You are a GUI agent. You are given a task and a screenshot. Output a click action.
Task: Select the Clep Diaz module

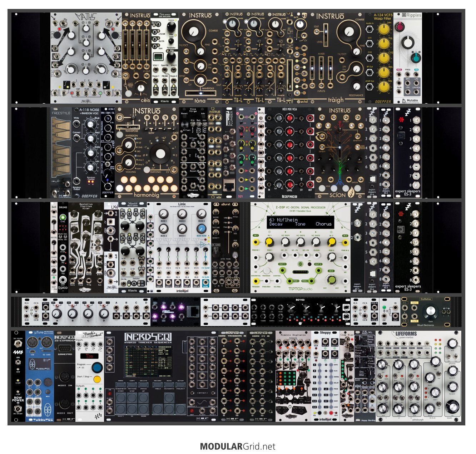(x=347, y=376)
